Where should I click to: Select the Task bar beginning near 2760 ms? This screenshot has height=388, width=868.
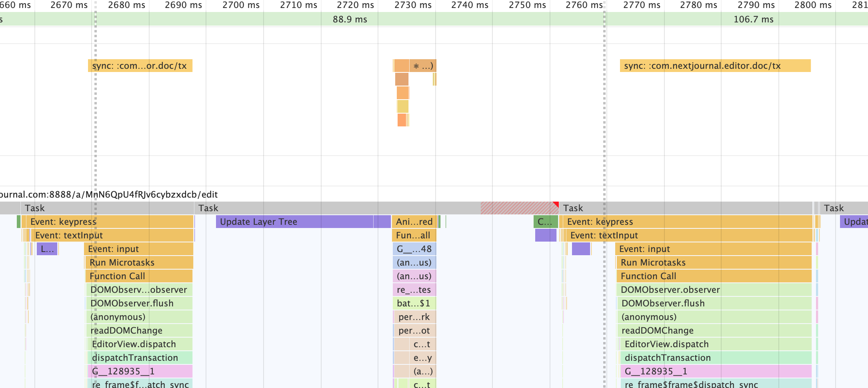click(x=686, y=208)
